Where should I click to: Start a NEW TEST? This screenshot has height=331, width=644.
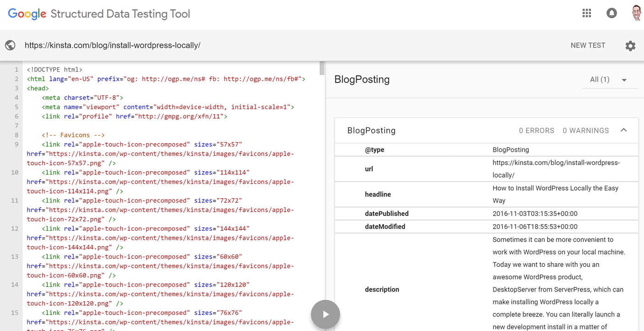pyautogui.click(x=588, y=45)
